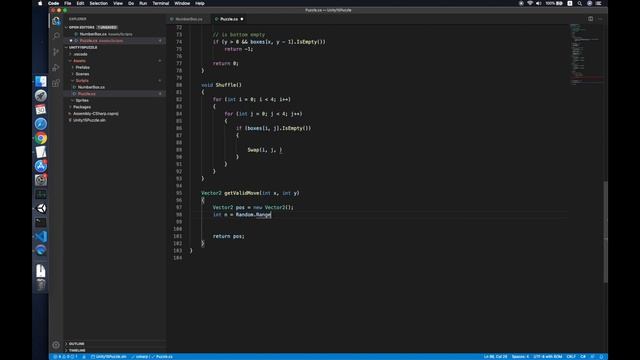Open the Terminal menu
Viewport: 640px width, 360px height.
160,3
